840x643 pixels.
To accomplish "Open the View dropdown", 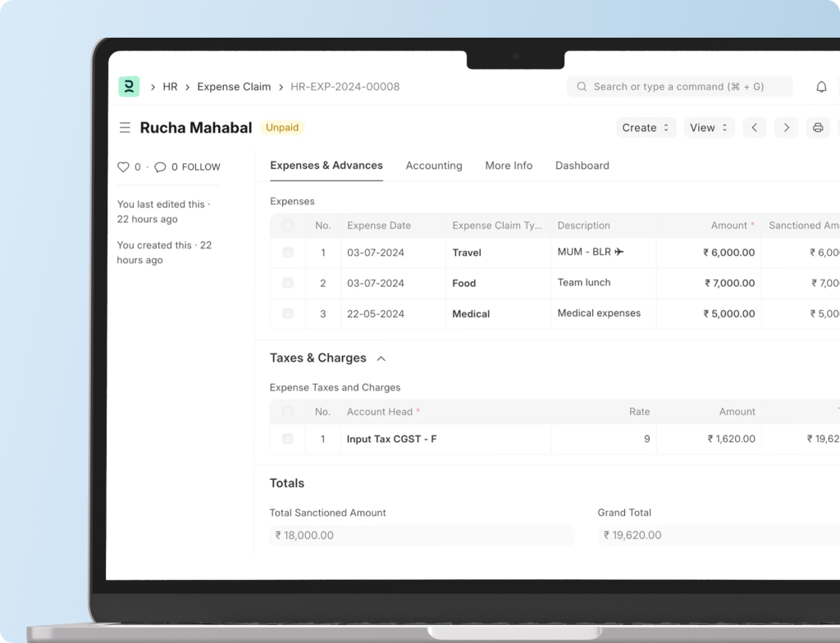I will (709, 127).
